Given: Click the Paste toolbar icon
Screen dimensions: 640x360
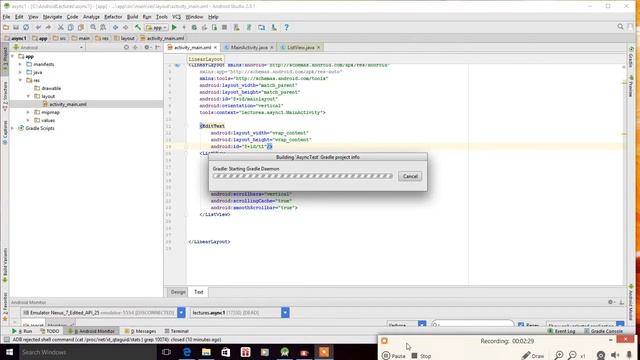Looking at the screenshot, I should pos(81,27).
